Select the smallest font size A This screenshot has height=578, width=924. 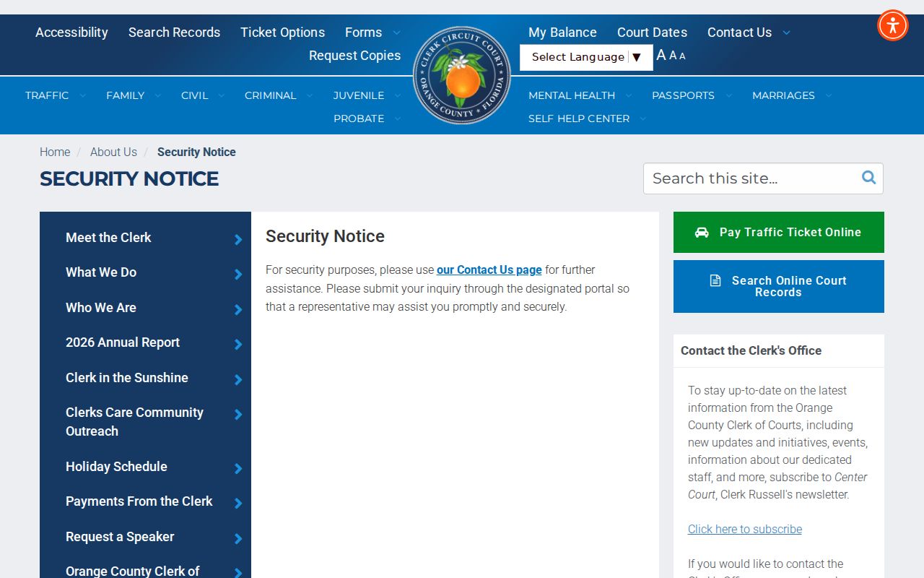682,56
